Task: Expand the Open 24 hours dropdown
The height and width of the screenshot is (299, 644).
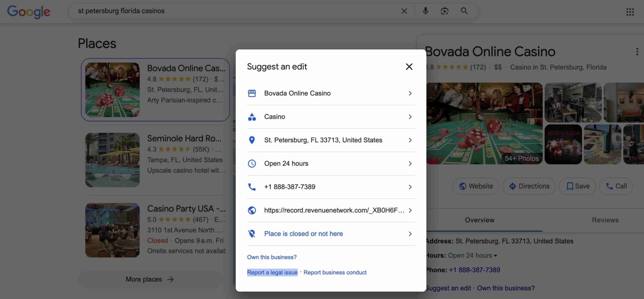Action: [495, 256]
